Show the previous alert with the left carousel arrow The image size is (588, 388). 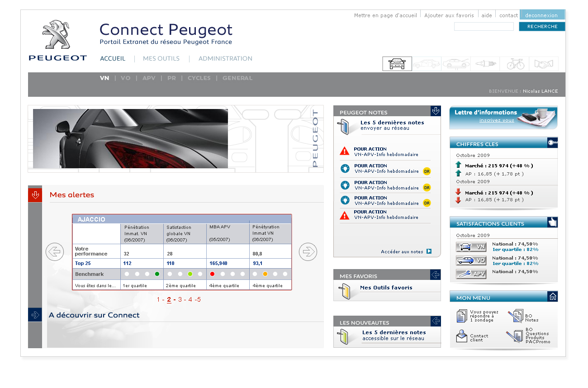point(55,252)
